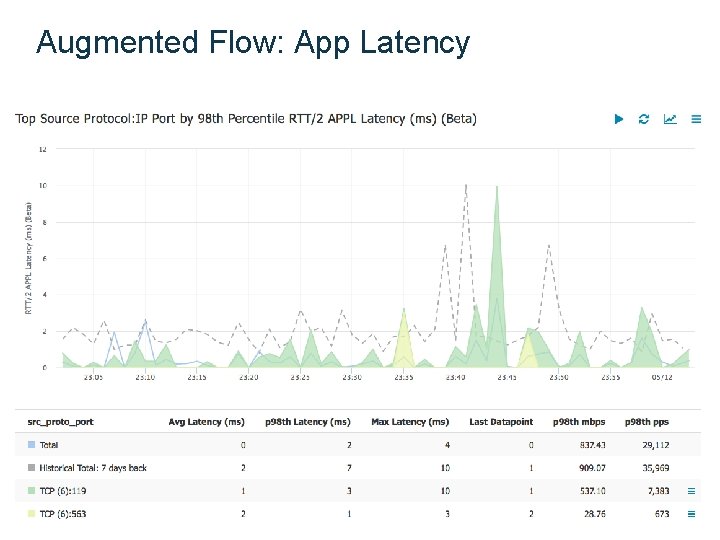Click the yellow TCP (6):563 legend swatch
The width and height of the screenshot is (720, 540).
(x=31, y=514)
